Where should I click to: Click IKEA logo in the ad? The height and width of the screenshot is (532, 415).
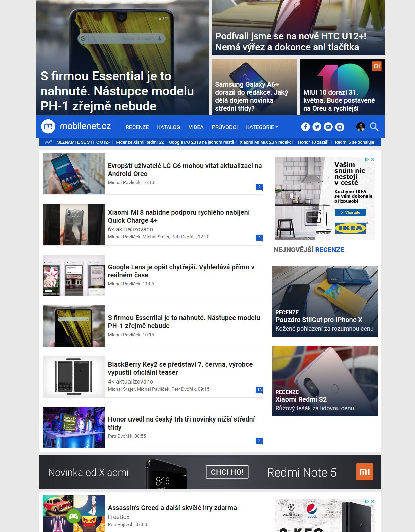pos(350,228)
